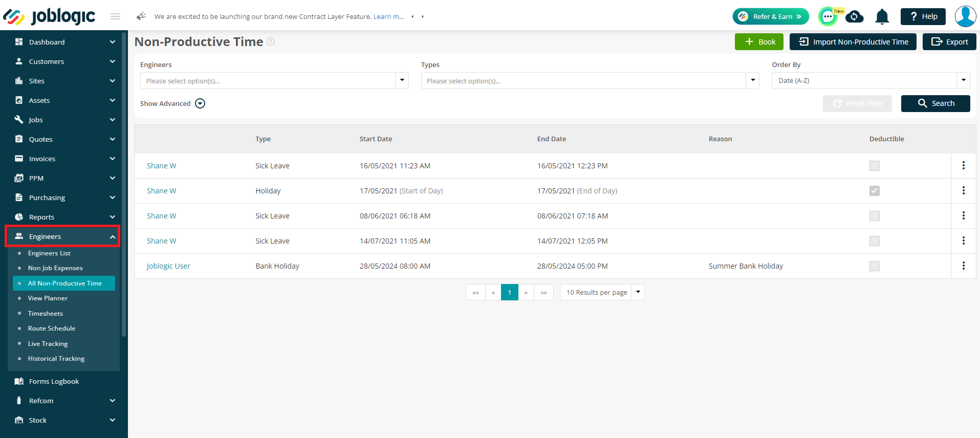This screenshot has width=980, height=438.
Task: Open the Engineers filter dropdown arrow
Action: click(x=402, y=80)
